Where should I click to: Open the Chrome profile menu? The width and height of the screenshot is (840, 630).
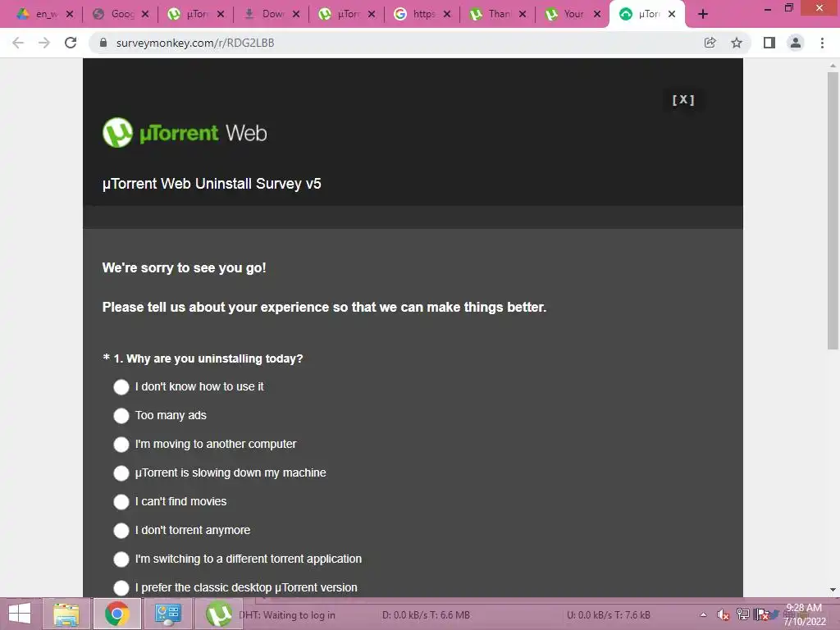coord(796,43)
